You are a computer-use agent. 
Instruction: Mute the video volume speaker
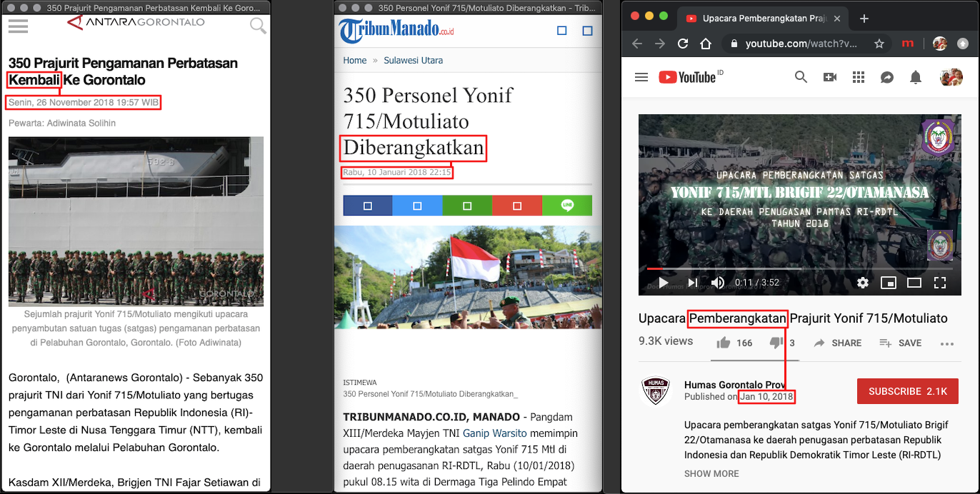tap(718, 283)
